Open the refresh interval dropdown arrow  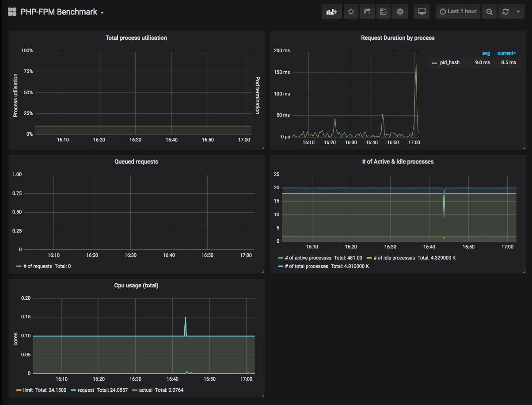coord(518,12)
